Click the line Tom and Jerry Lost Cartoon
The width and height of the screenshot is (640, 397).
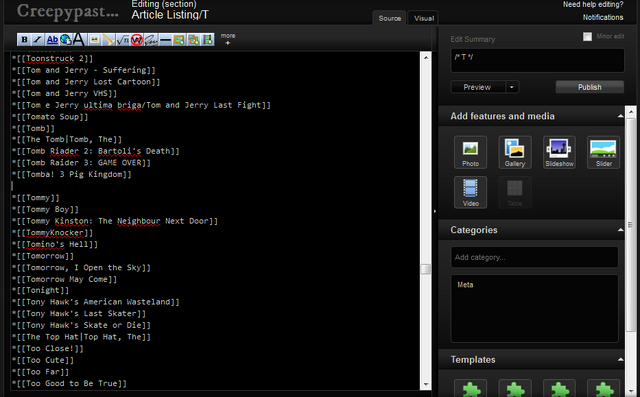pyautogui.click(x=86, y=82)
